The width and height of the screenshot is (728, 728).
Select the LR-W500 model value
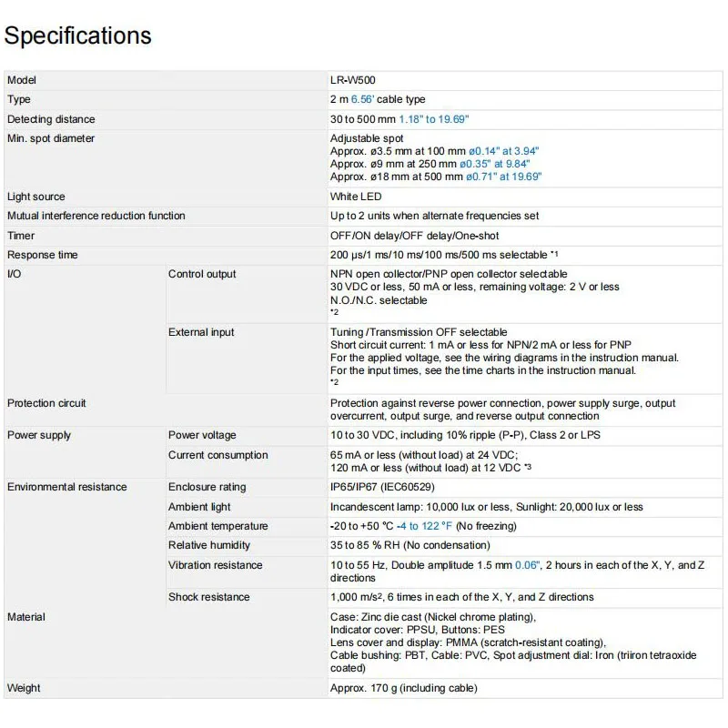coord(352,80)
